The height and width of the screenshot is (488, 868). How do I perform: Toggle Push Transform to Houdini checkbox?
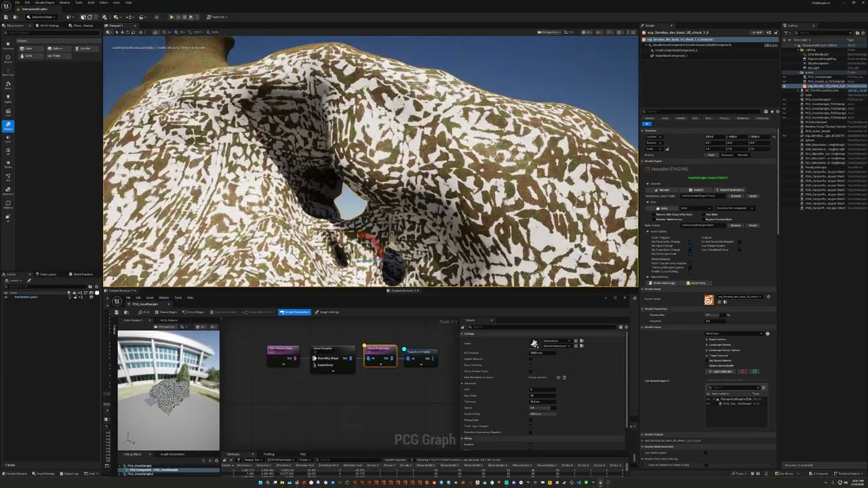click(x=690, y=263)
